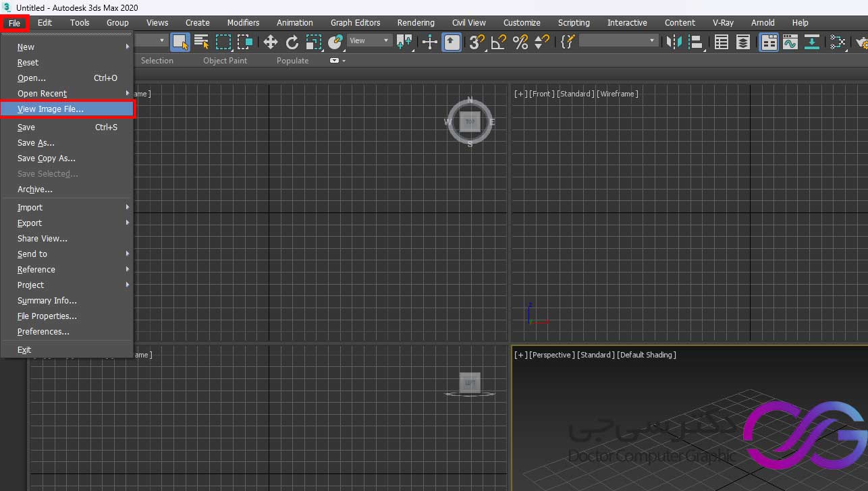
Task: Choose View Image File from File menu
Action: [x=67, y=109]
